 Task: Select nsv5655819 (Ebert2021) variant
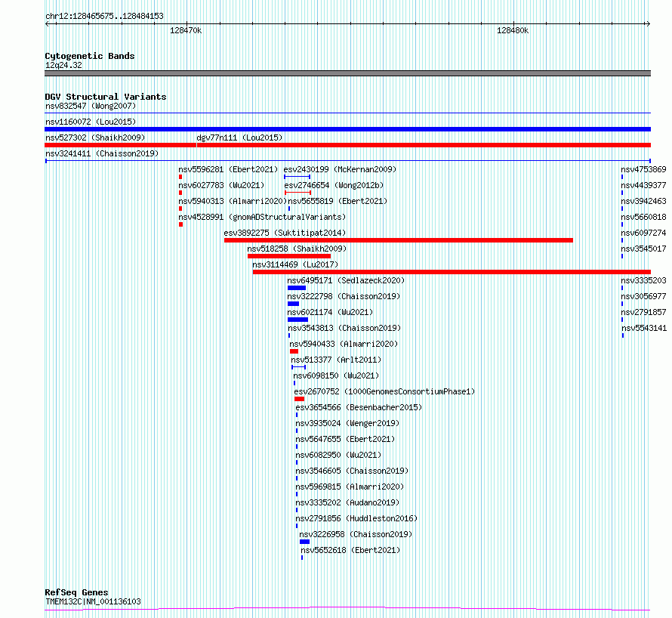tap(338, 201)
